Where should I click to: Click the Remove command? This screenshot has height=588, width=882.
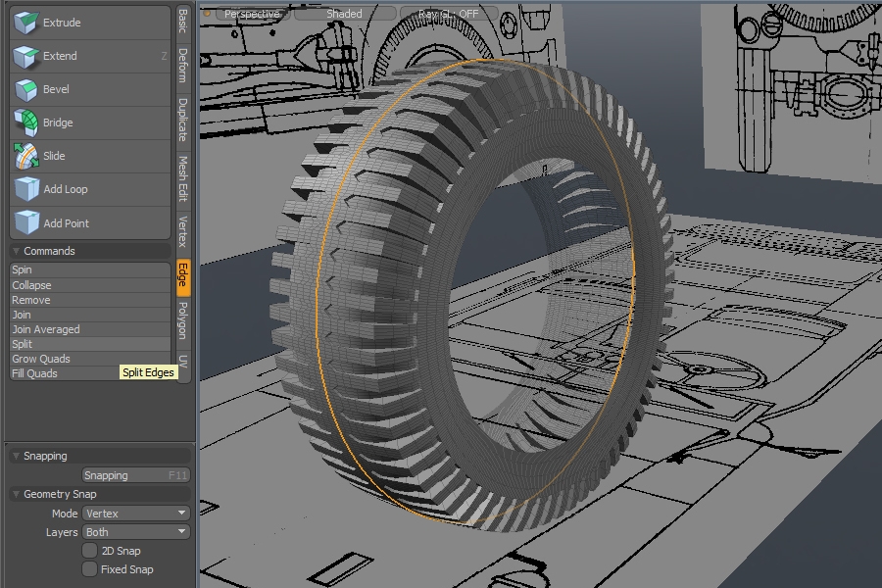[90, 300]
